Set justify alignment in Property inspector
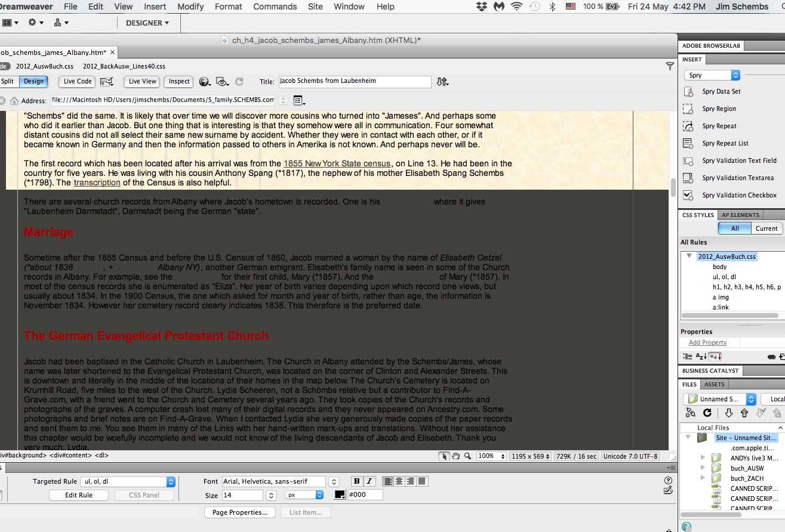The width and height of the screenshot is (785, 532). click(x=422, y=481)
